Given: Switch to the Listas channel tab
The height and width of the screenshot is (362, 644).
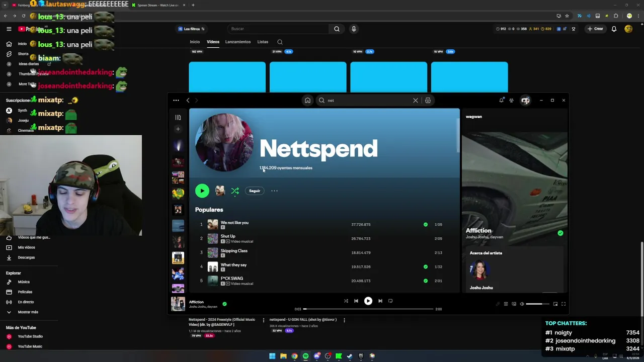Looking at the screenshot, I should point(263,42).
